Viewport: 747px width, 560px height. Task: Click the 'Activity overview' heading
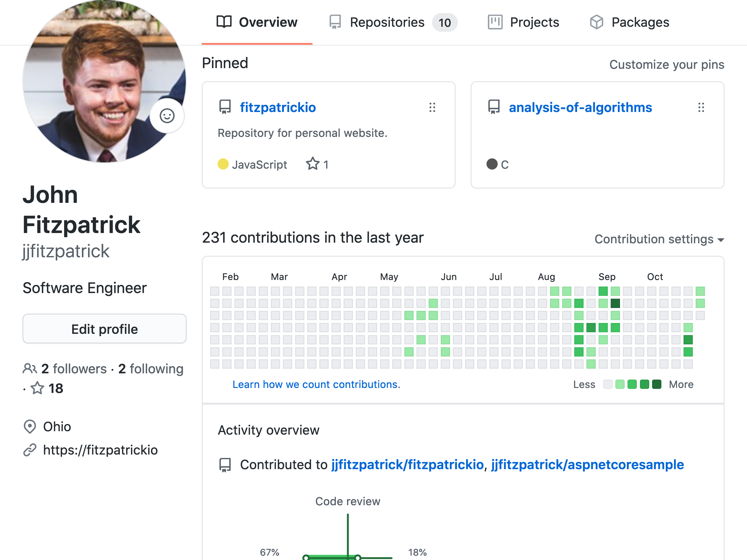(x=269, y=430)
